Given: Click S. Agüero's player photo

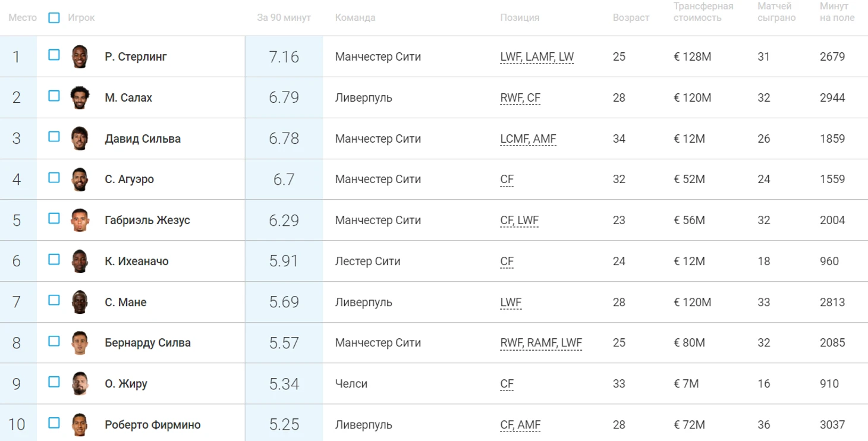Looking at the screenshot, I should (79, 179).
